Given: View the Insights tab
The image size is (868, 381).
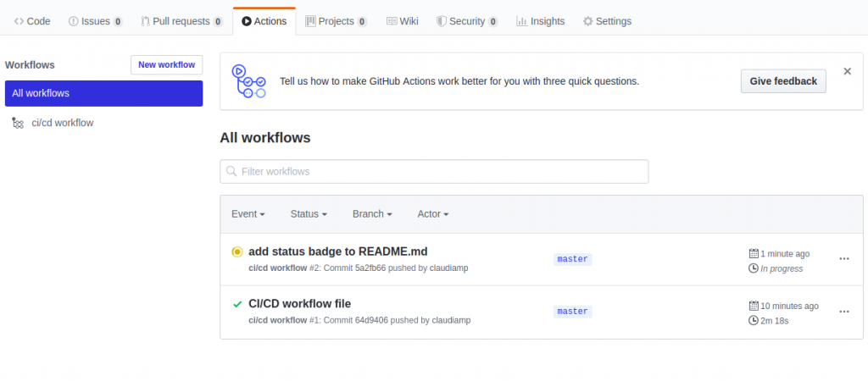Looking at the screenshot, I should [540, 21].
